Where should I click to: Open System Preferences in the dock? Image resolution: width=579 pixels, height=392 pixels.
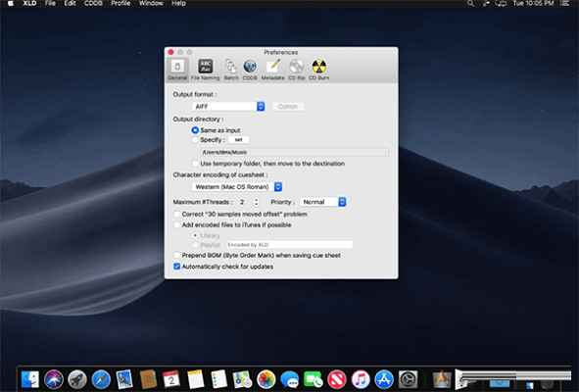408,379
